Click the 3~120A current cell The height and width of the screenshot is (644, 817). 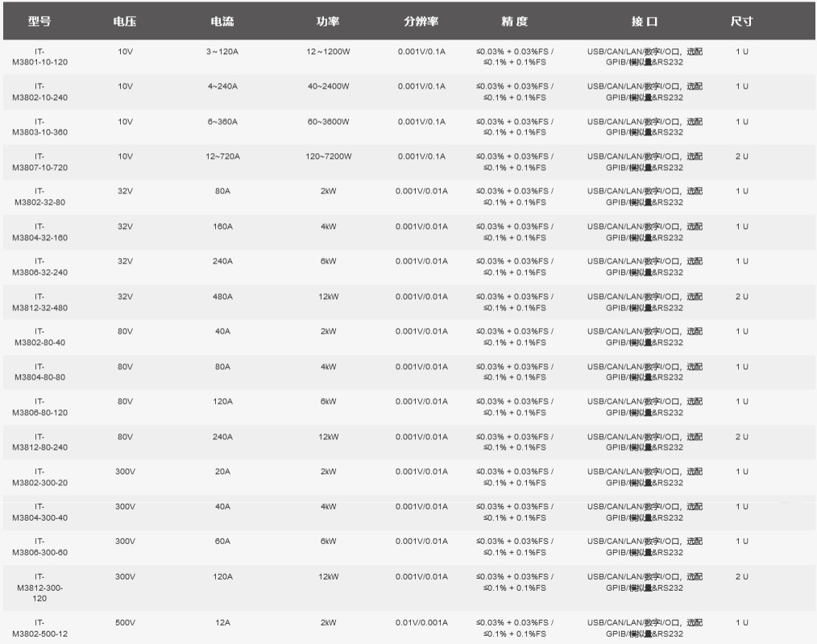pos(222,52)
